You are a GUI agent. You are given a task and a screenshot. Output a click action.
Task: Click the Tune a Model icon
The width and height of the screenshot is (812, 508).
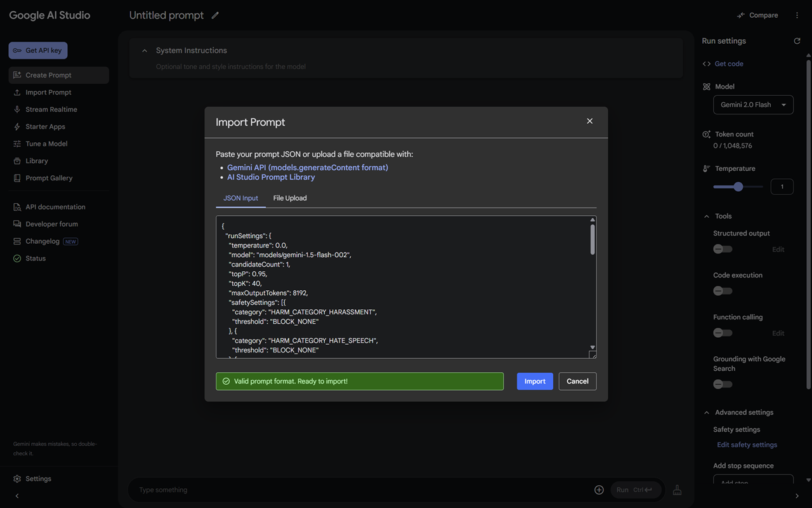tap(17, 144)
